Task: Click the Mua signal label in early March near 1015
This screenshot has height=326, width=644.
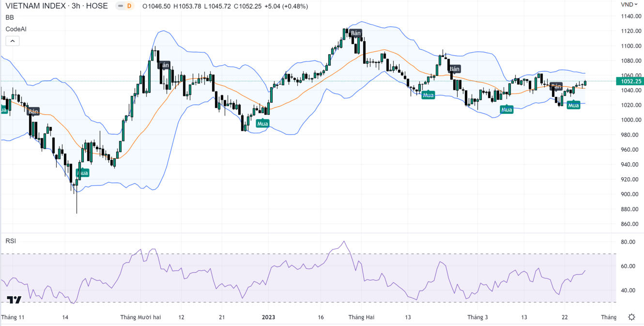Action: [506, 109]
